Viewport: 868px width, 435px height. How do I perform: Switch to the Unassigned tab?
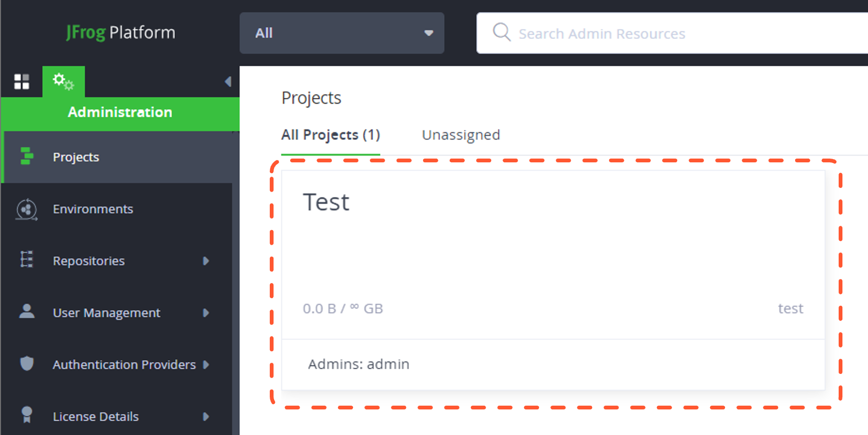[461, 135]
